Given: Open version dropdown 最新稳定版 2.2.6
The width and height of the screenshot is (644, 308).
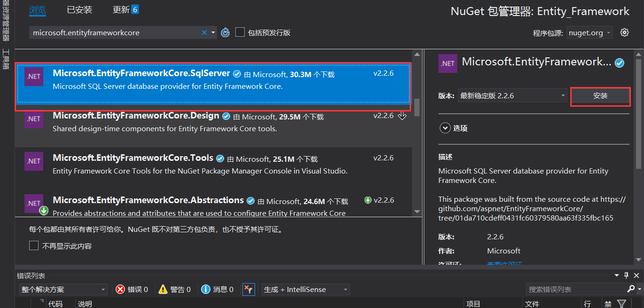Looking at the screenshot, I should (x=512, y=95).
